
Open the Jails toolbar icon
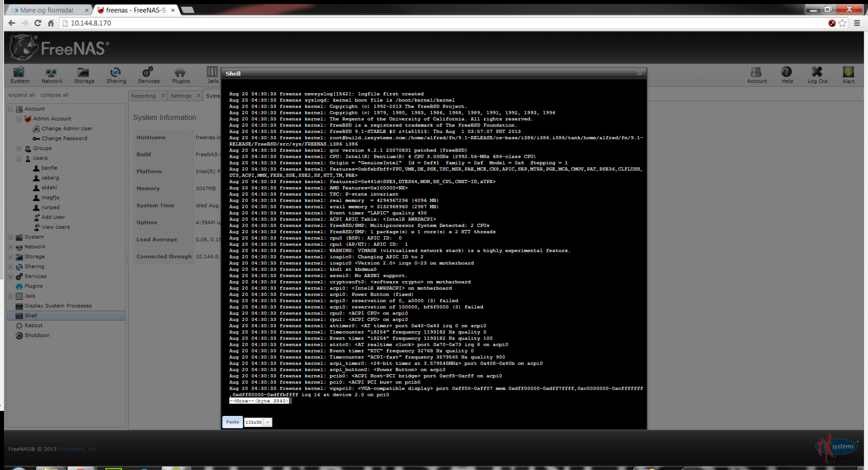point(212,75)
